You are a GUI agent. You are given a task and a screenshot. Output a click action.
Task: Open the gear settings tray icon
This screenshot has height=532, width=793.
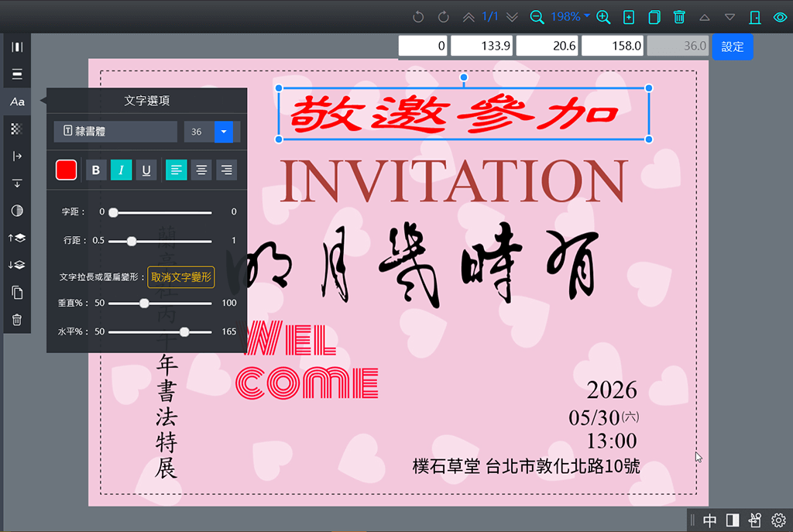[x=779, y=520]
